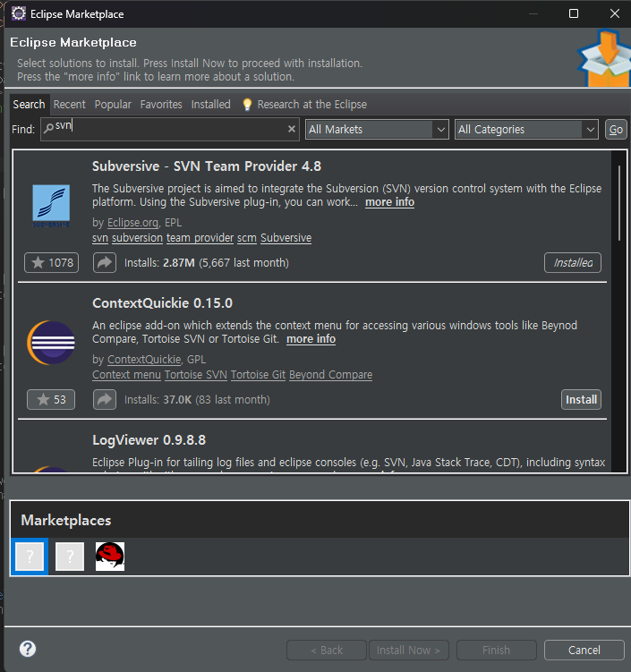Viewport: 631px width, 672px height.
Task: Click the disabled Finish button
Action: pyautogui.click(x=497, y=651)
